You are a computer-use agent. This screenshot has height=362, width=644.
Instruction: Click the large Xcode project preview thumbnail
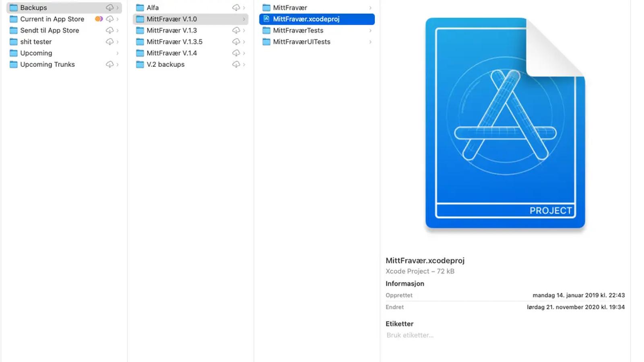[505, 123]
